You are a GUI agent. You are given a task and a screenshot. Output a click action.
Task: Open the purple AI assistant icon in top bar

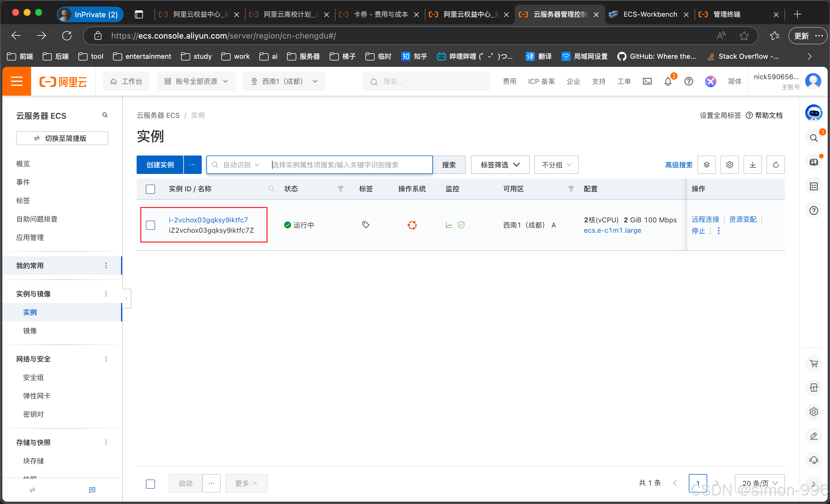[x=710, y=81]
